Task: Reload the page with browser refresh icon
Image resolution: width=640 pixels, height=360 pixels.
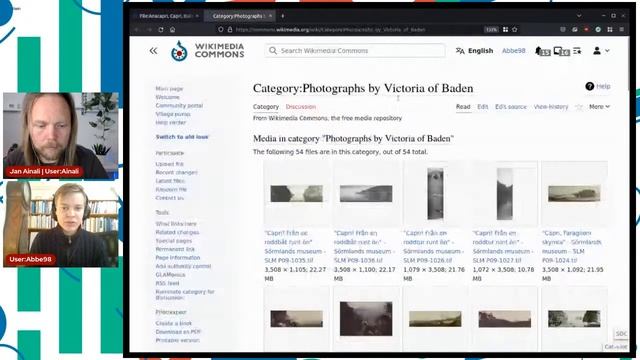Action: pyautogui.click(x=161, y=29)
